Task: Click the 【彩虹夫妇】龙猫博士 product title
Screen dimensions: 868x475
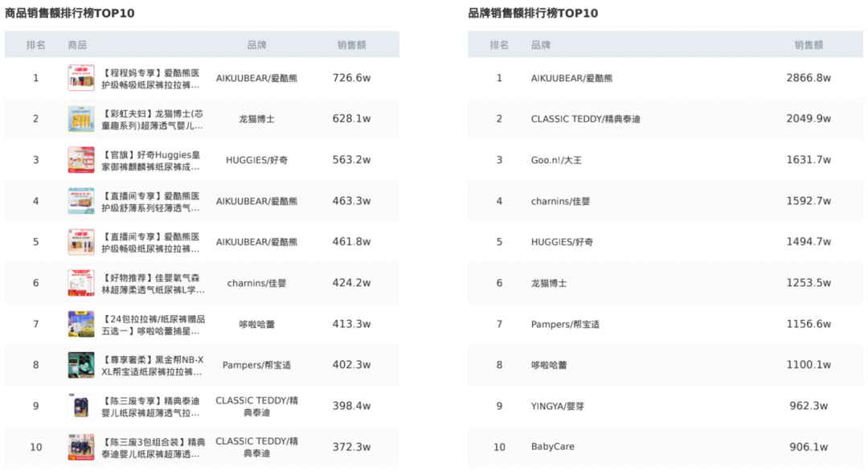Action: coord(152,120)
